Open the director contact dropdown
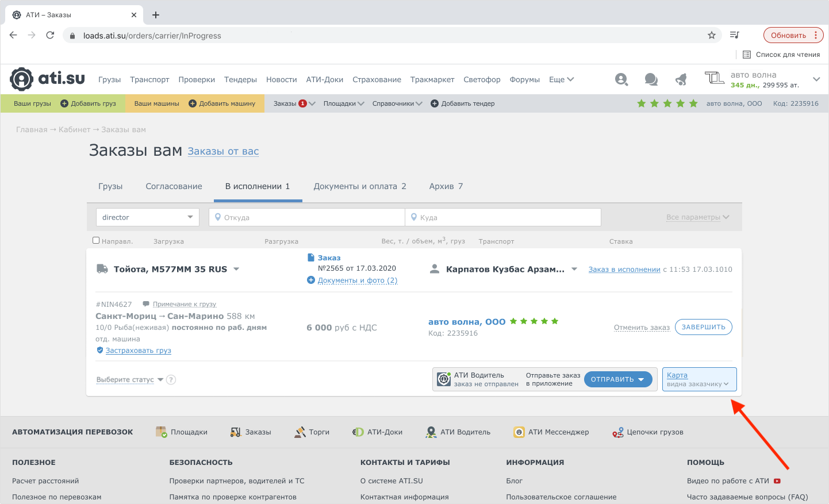 (148, 217)
